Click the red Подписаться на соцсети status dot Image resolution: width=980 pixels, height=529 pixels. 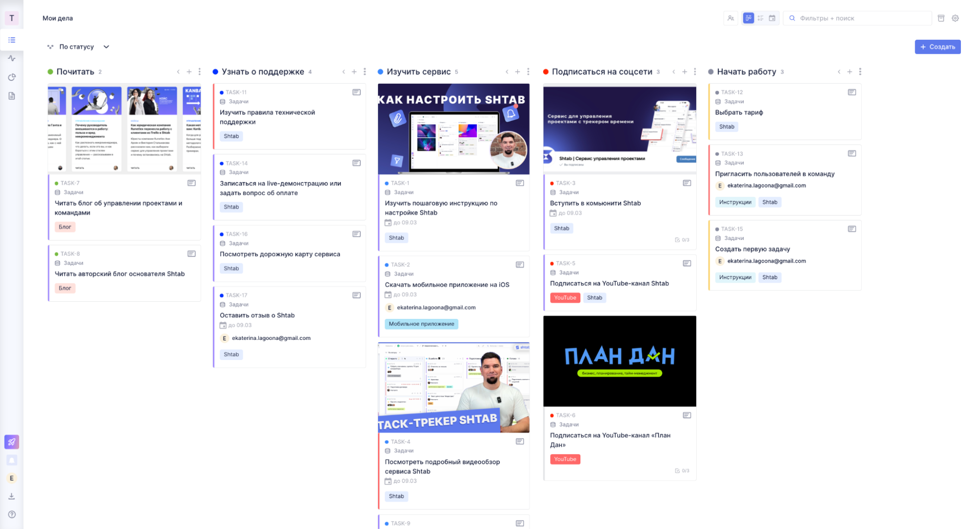546,72
